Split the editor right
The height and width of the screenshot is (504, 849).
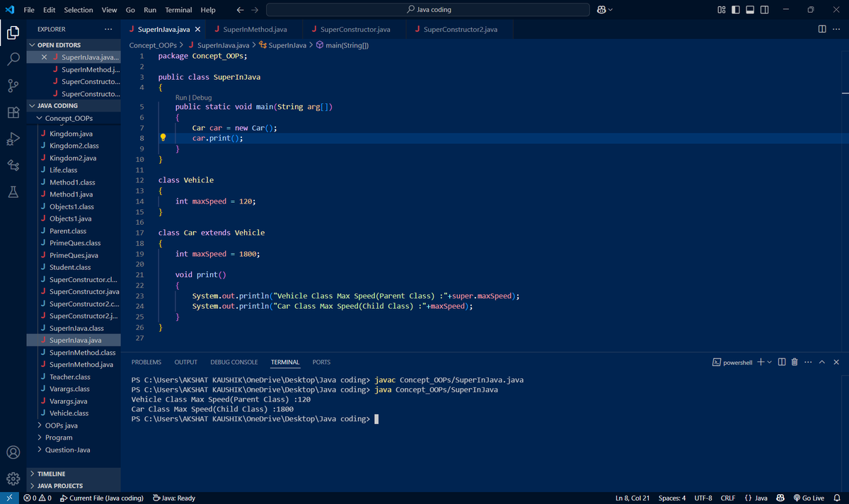click(x=821, y=29)
